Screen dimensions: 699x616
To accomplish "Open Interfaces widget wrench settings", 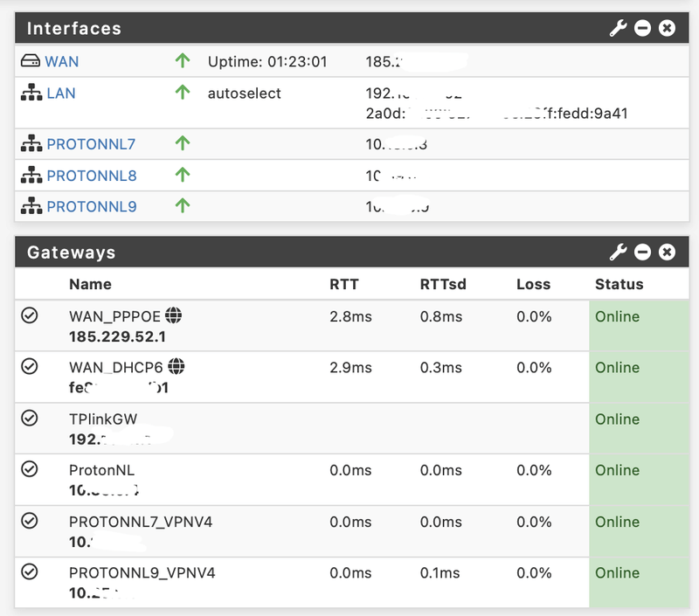I will [618, 29].
